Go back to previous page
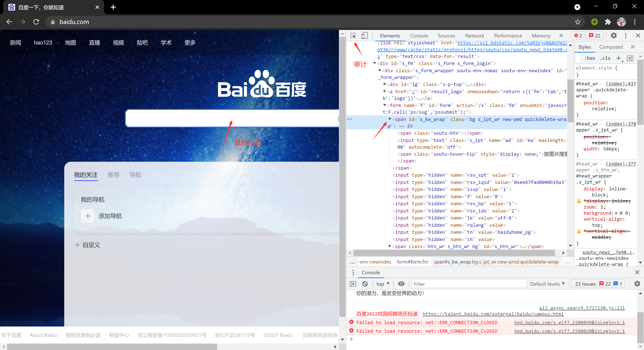This screenshot has width=644, height=350. click(9, 22)
